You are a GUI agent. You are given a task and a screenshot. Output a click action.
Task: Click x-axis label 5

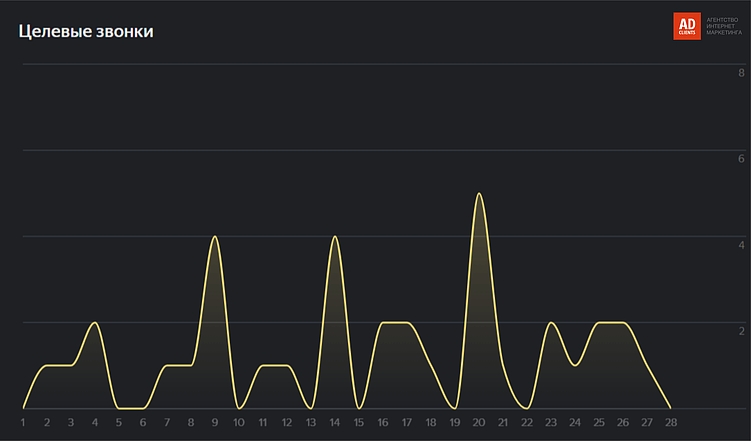coord(118,423)
